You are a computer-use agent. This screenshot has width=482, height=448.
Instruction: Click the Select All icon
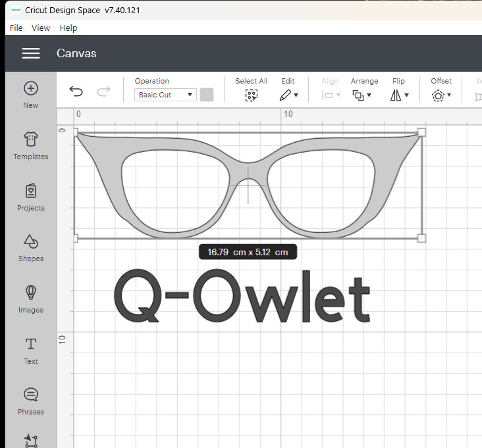[x=251, y=95]
